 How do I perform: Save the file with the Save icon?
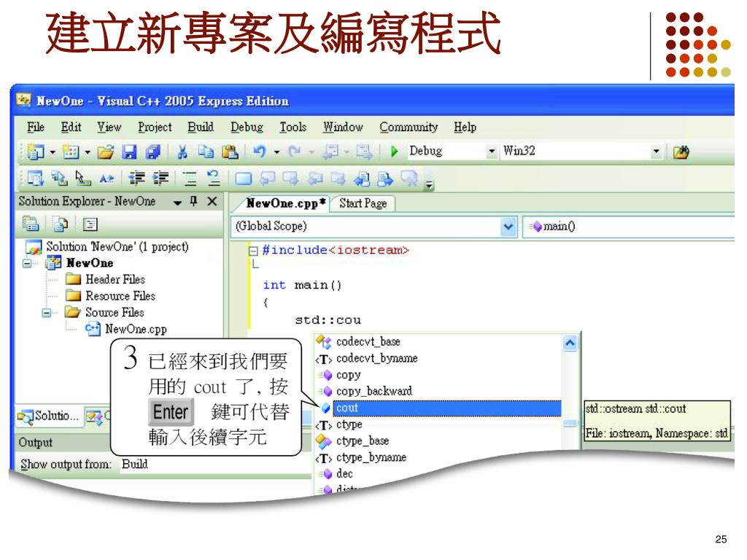click(129, 152)
